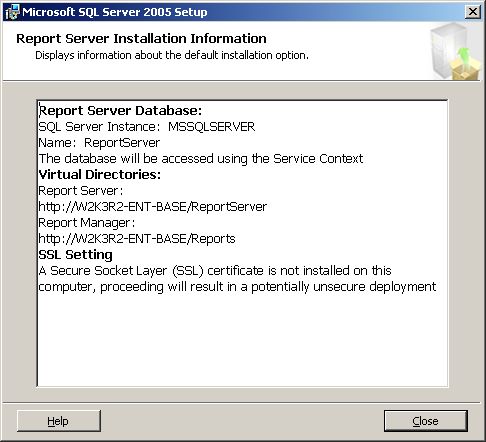Click the SSL certificate not installed warning text
The height and width of the screenshot is (442, 486).
pos(215,271)
